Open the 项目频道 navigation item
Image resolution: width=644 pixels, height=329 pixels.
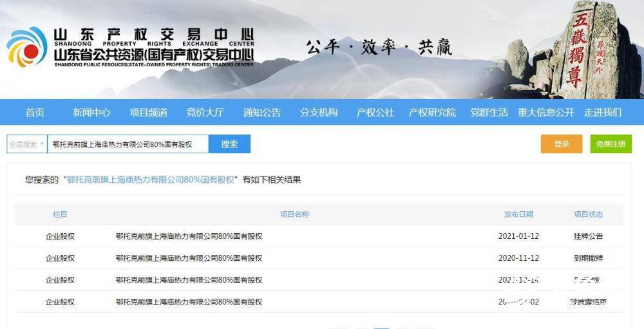149,113
